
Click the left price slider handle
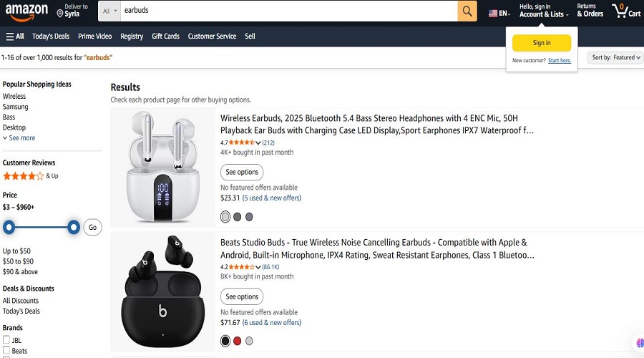point(9,228)
